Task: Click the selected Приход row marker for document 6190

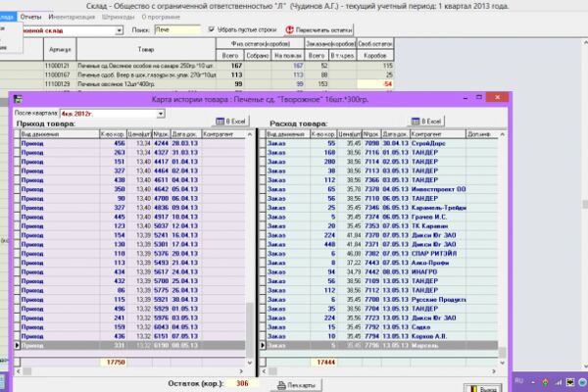Action: tap(17, 345)
